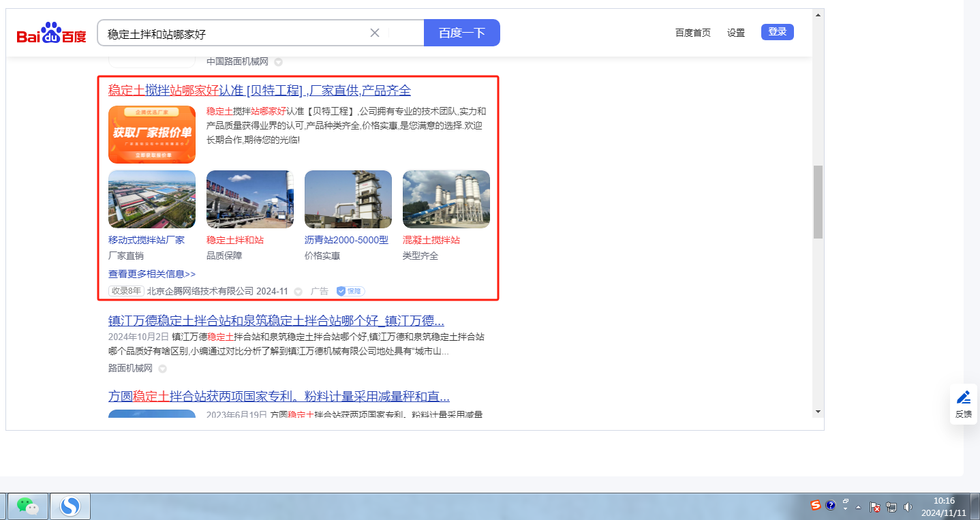Click the 沥青站2000-5000型 thumbnail image
This screenshot has height=520, width=980.
click(348, 199)
